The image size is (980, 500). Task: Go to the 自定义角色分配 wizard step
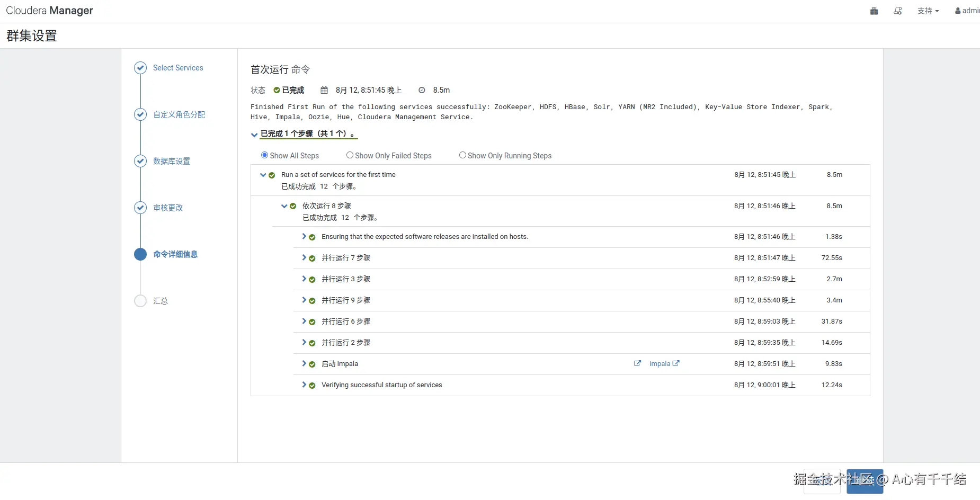pyautogui.click(x=179, y=114)
